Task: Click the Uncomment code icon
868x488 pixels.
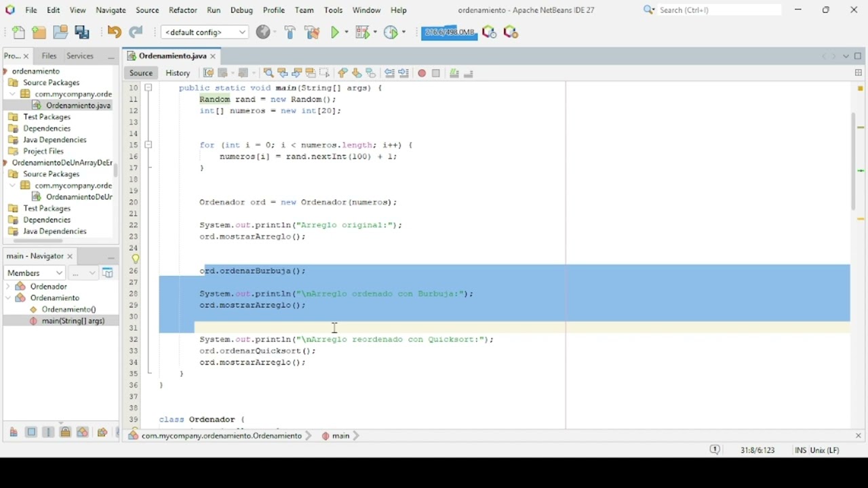Action: tap(468, 73)
